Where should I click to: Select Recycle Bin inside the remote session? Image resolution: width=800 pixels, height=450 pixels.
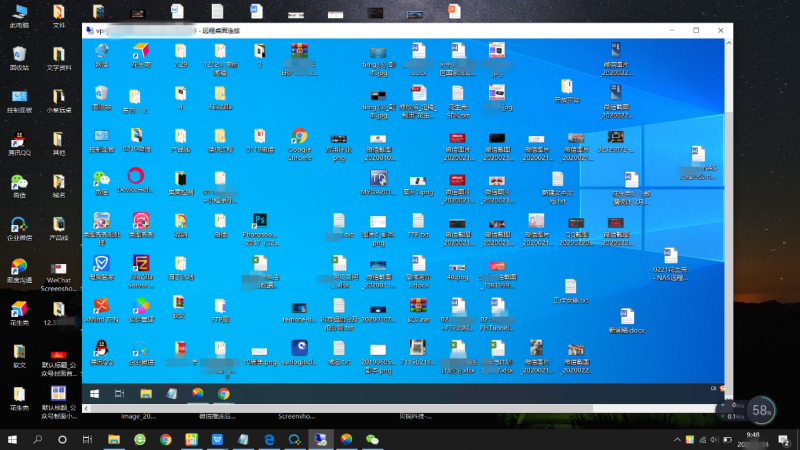[x=101, y=95]
